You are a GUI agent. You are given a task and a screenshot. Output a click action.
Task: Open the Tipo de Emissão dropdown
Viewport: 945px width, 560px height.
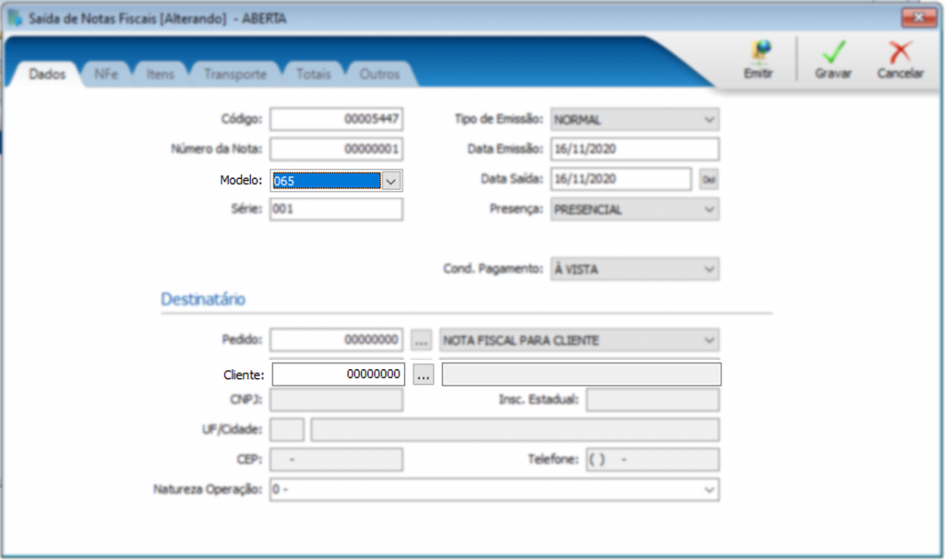[708, 120]
